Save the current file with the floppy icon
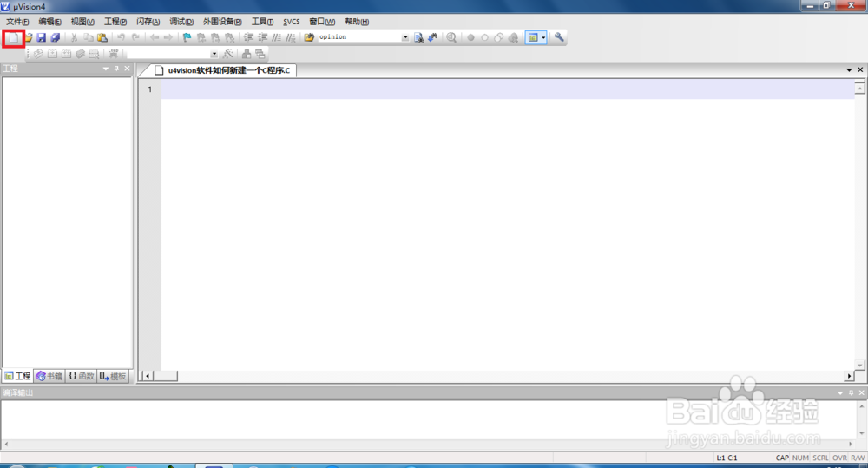Screen dimensions: 868x468 (x=42, y=37)
